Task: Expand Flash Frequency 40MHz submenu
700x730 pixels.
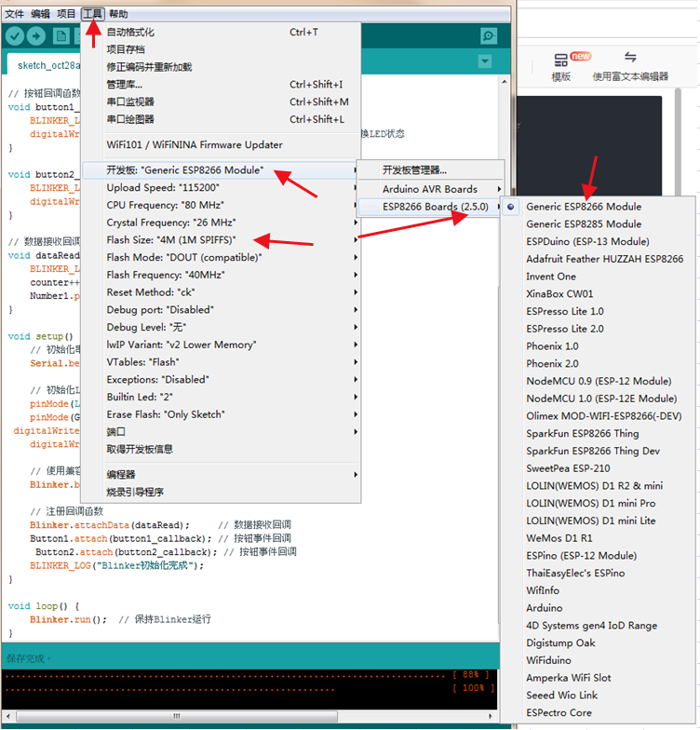Action: pos(222,275)
